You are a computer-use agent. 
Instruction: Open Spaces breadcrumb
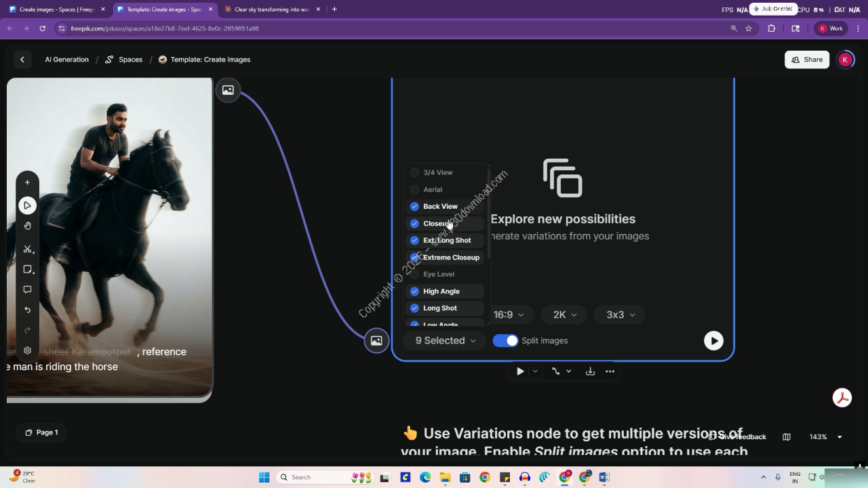coord(123,60)
